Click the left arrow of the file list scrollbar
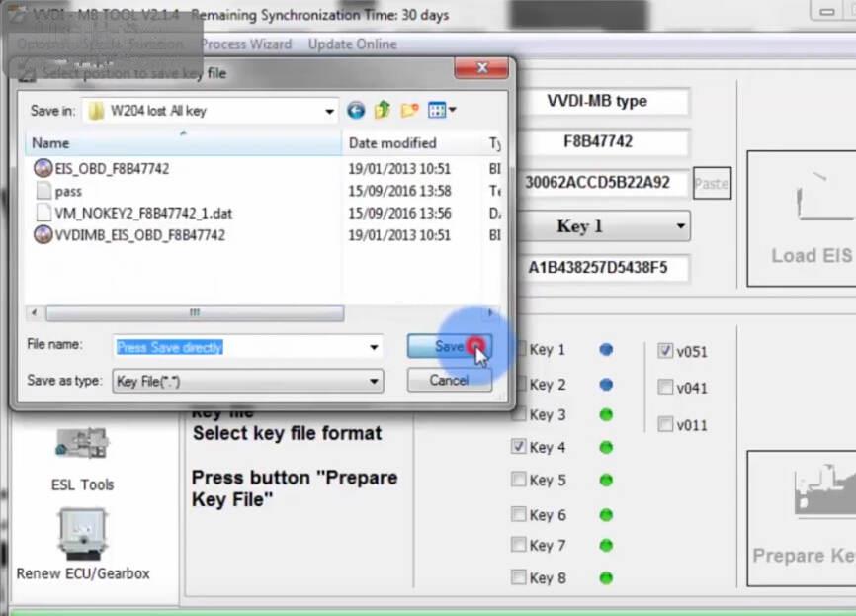This screenshot has width=856, height=616. [x=35, y=312]
